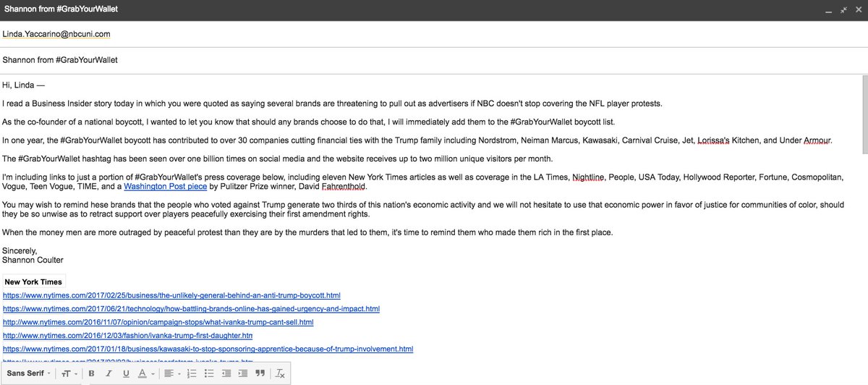868x385 pixels.
Task: Click the message body scrollbar
Action: 864,114
